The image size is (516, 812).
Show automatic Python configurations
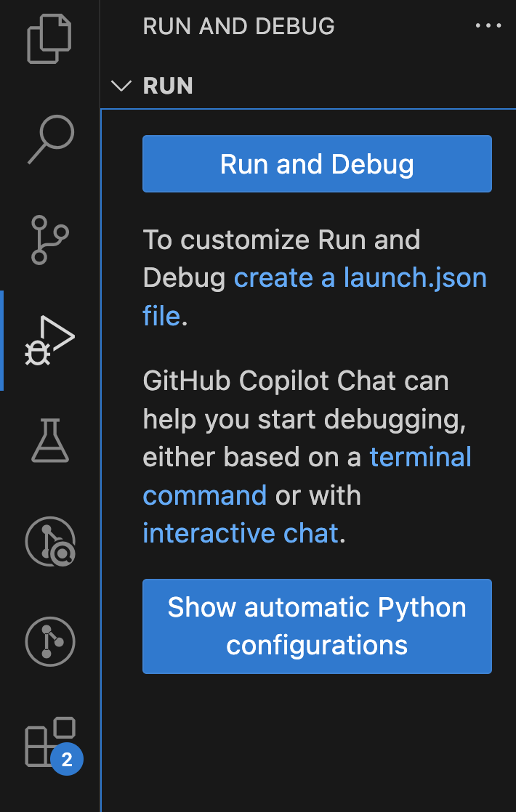(316, 626)
